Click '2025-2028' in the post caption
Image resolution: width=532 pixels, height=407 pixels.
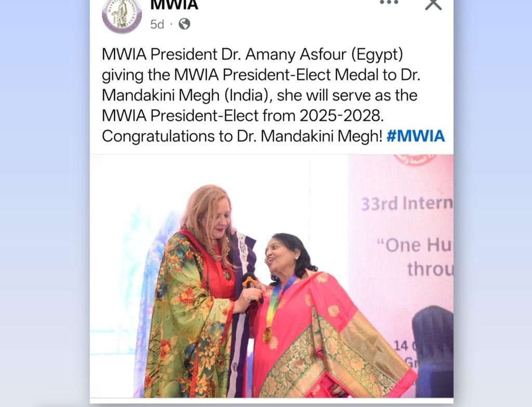click(x=342, y=116)
